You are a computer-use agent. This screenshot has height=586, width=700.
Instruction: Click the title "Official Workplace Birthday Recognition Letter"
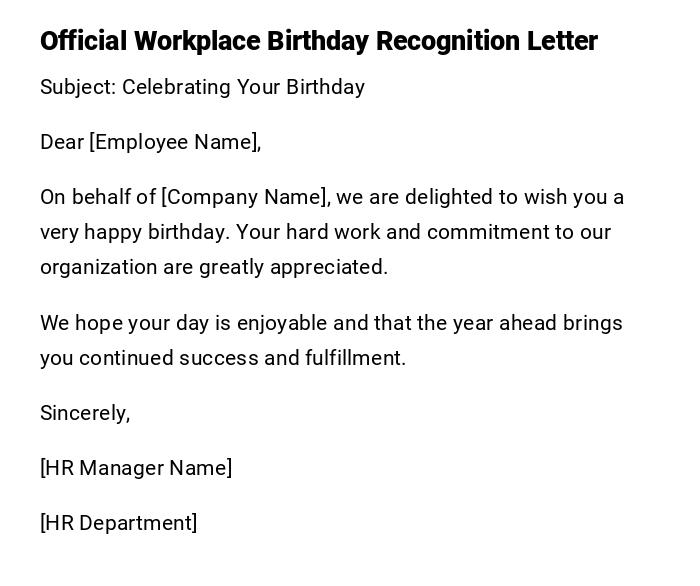(x=318, y=41)
